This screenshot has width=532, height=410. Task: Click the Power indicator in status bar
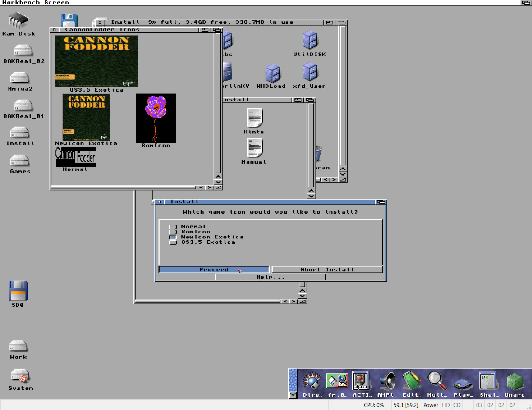tap(430, 405)
